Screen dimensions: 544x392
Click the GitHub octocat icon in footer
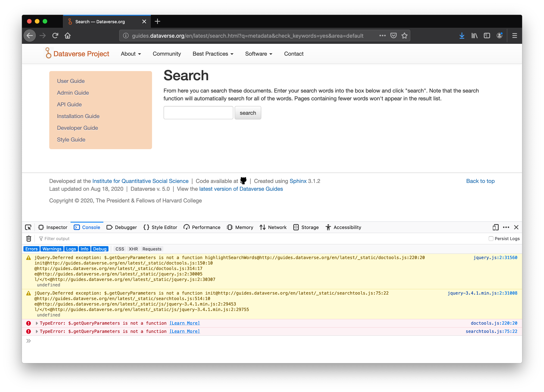click(x=243, y=180)
